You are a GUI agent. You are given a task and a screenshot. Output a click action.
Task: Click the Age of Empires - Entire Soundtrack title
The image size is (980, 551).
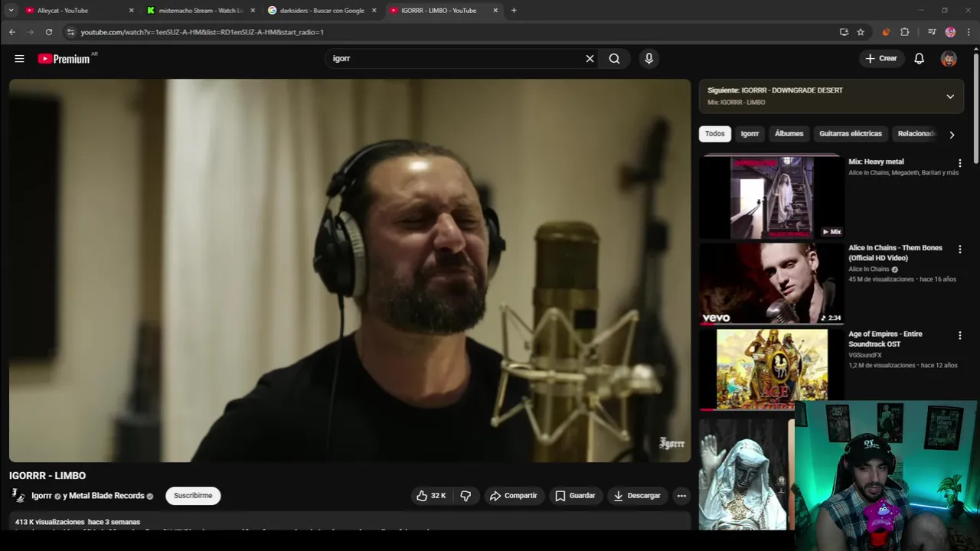click(x=885, y=339)
